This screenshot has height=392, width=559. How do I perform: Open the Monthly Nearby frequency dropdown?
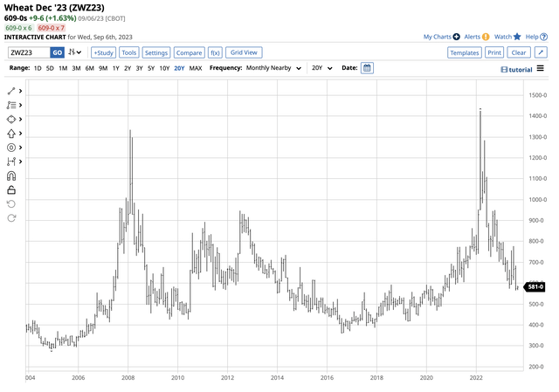point(273,68)
